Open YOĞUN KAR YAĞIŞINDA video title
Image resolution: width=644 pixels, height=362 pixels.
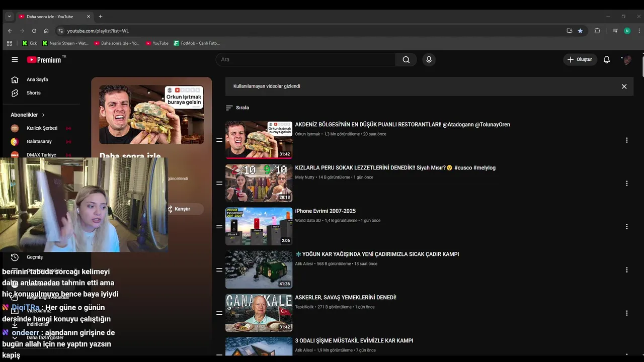(x=377, y=254)
